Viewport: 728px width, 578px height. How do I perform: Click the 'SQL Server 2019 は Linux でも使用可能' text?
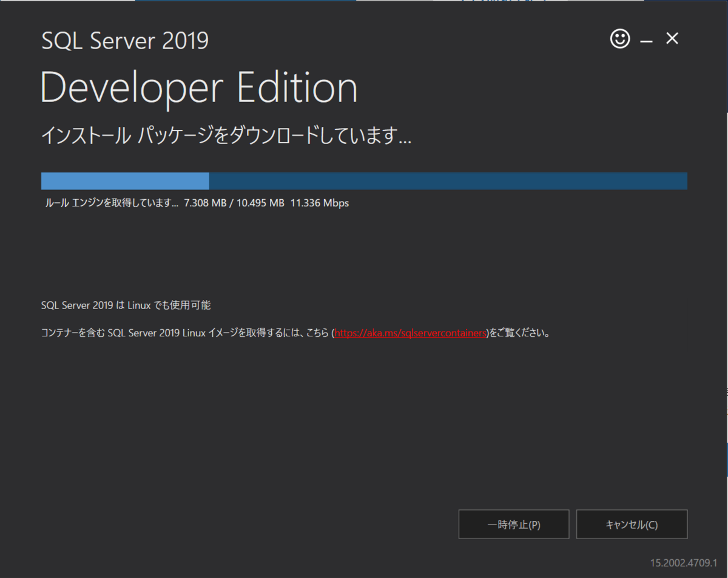[126, 305]
